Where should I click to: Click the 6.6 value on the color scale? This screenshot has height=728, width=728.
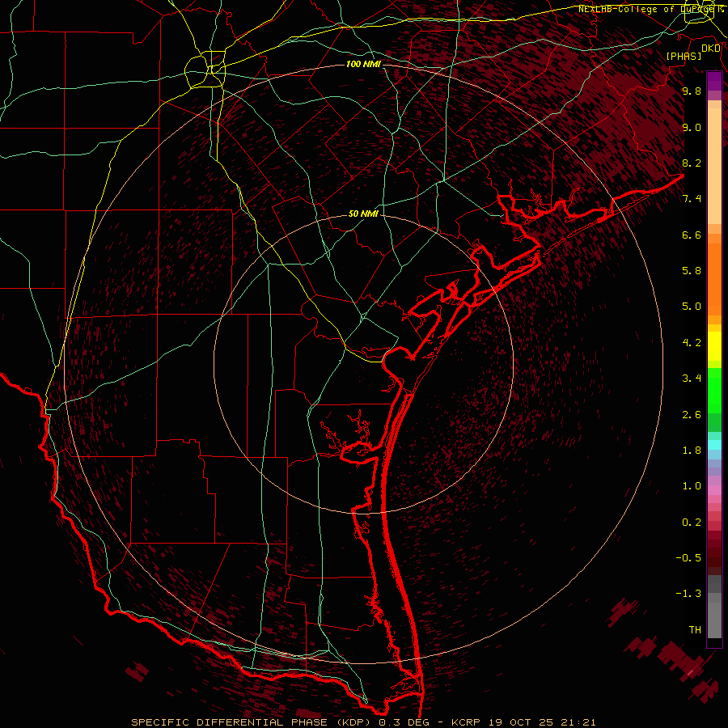[x=692, y=235]
